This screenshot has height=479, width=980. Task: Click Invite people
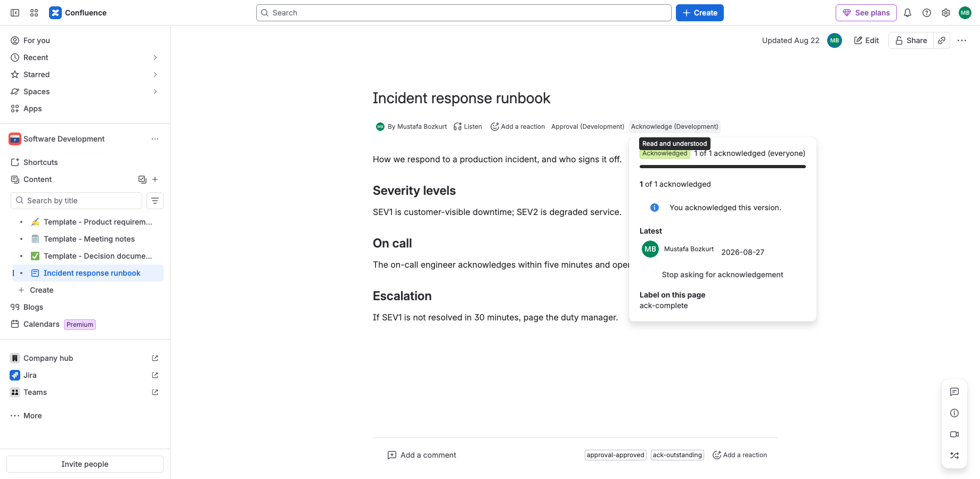(x=85, y=464)
